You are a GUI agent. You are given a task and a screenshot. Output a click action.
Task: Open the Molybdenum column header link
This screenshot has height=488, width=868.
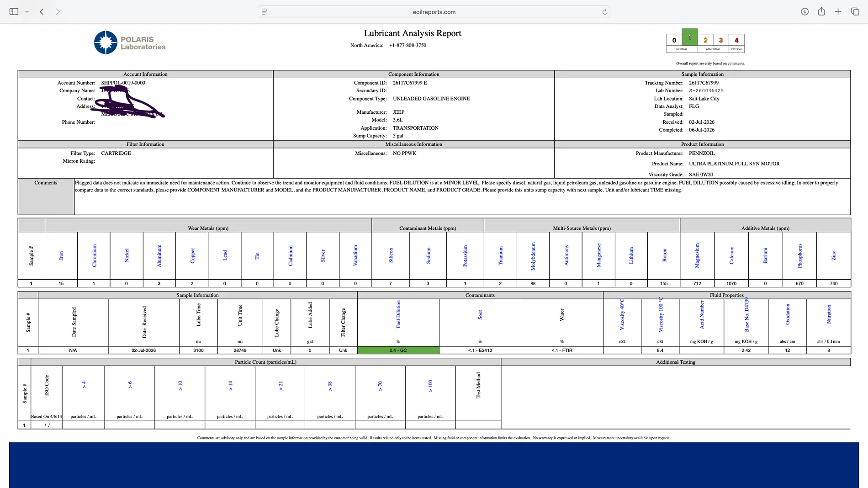(x=533, y=256)
